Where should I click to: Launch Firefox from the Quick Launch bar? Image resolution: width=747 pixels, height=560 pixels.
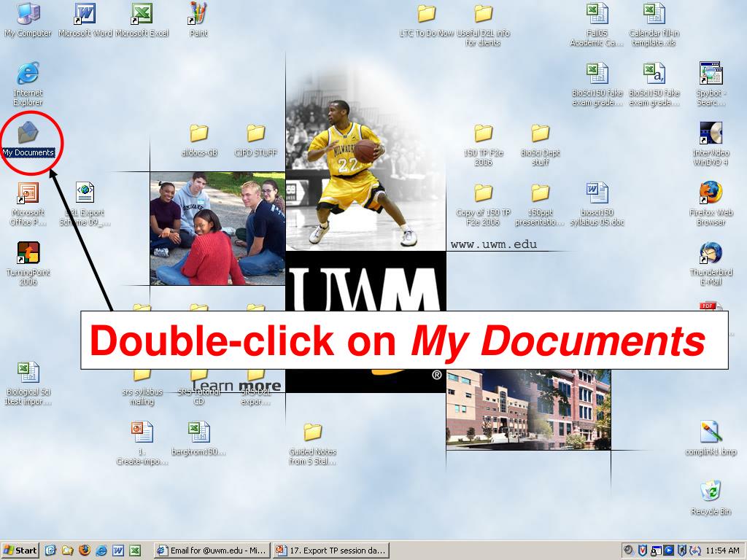(85, 551)
